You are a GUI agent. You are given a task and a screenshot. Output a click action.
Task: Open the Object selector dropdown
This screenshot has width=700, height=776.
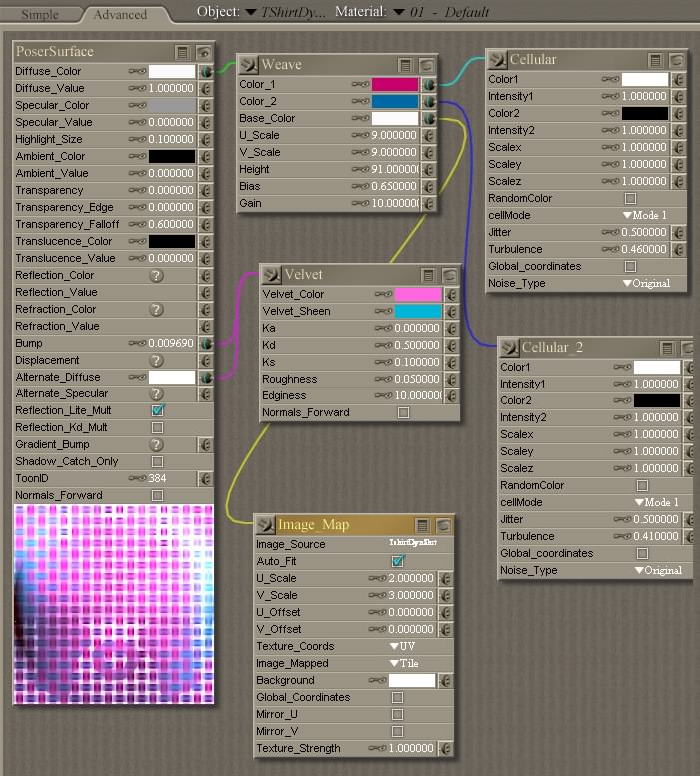coord(251,11)
